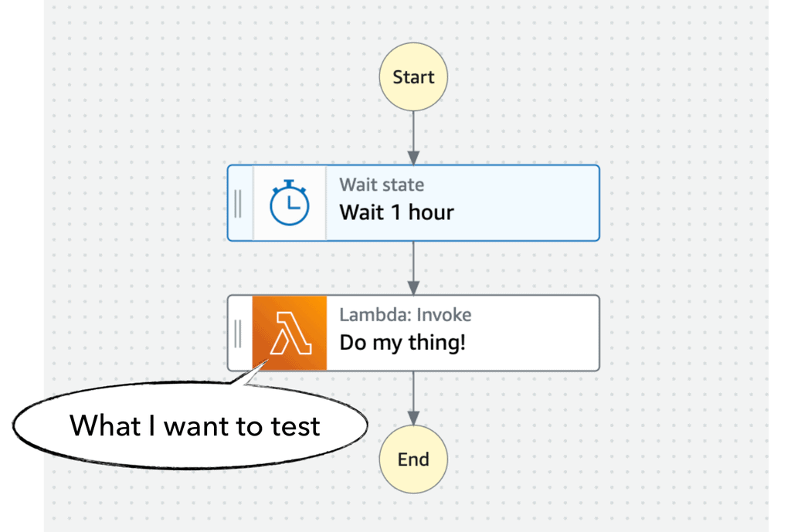The image size is (791, 532).
Task: Grab the drag handle on Lambda state
Action: click(238, 333)
